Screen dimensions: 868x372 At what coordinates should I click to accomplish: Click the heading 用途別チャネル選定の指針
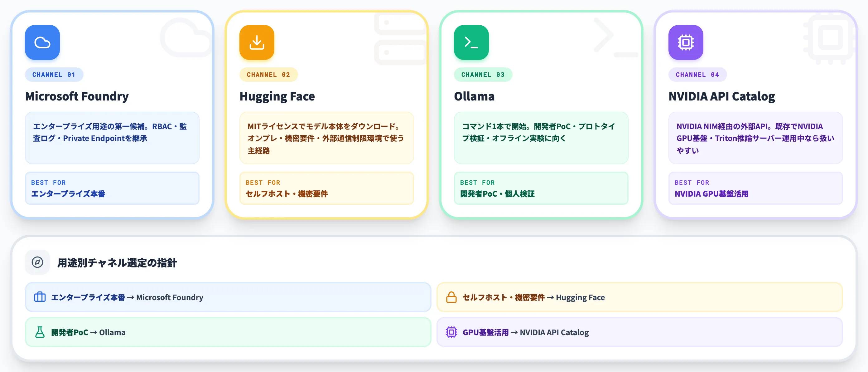[x=117, y=262]
